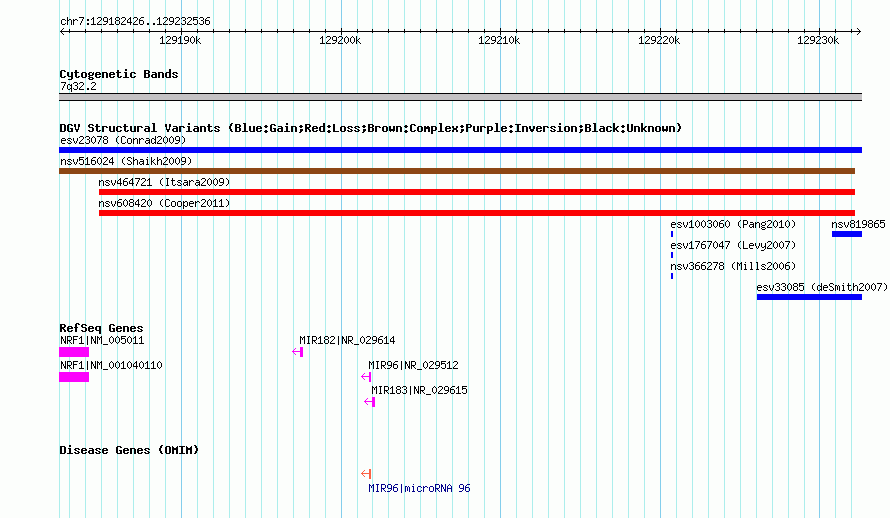890x518 pixels.
Task: Open the esv33085 (deSmith2007) label
Action: coord(822,287)
